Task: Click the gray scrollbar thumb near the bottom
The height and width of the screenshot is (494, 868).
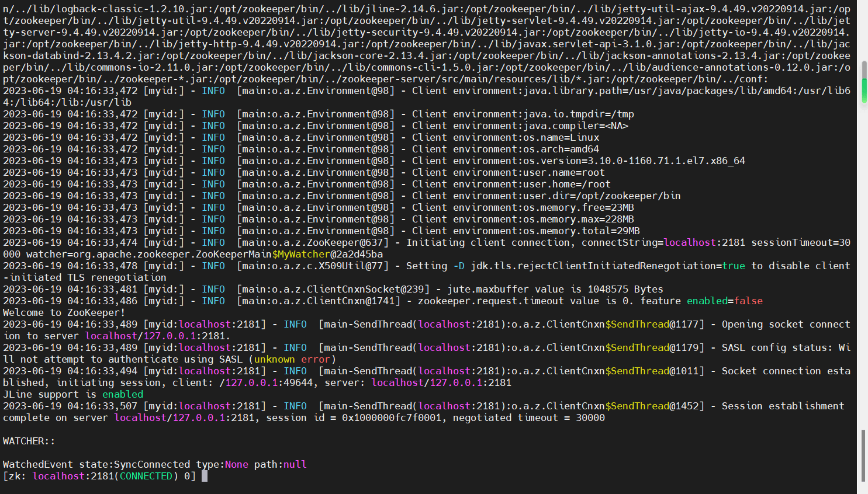Action: coord(863,455)
